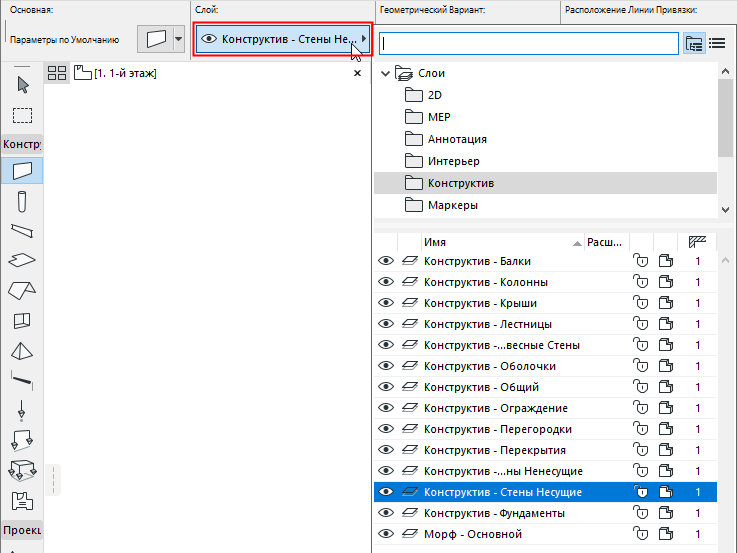Click the Расш... column header
Screen dimensions: 737x553
(605, 242)
